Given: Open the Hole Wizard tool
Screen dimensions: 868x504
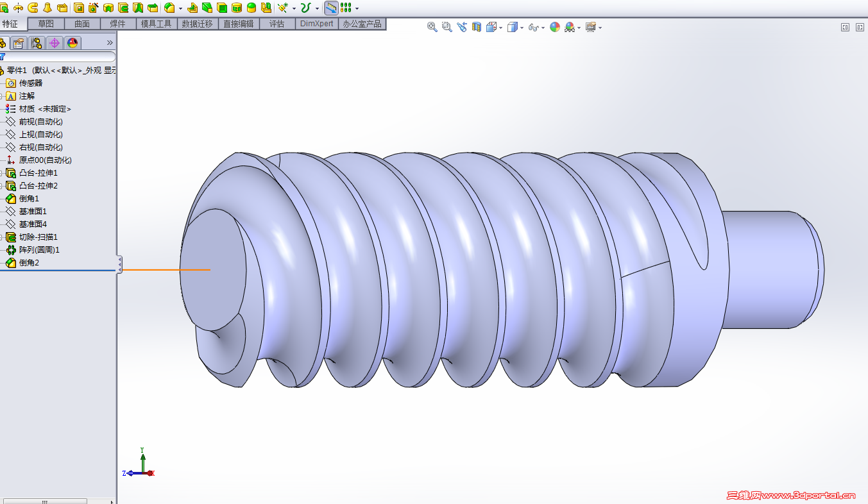Looking at the screenshot, I should (x=94, y=8).
